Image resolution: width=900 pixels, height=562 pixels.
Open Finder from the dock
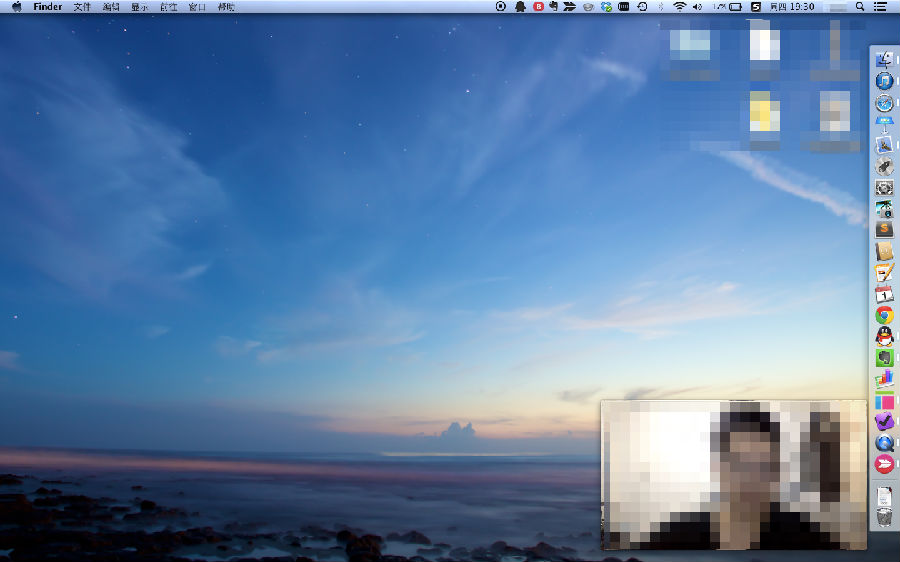point(884,60)
